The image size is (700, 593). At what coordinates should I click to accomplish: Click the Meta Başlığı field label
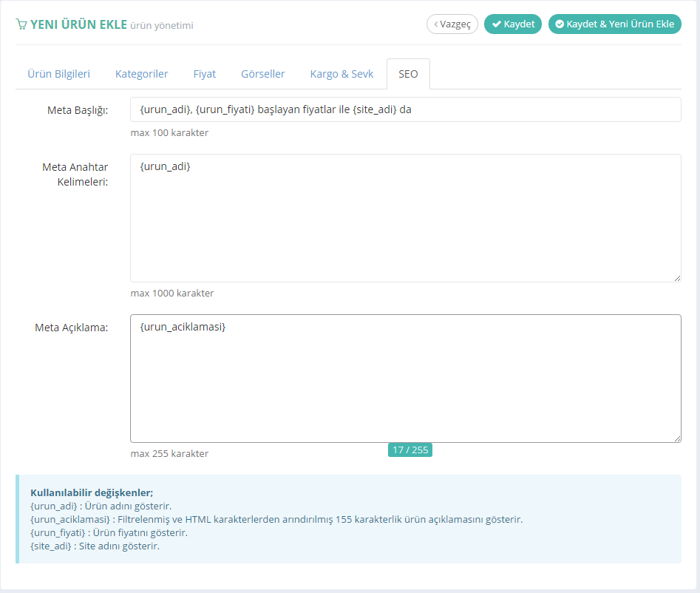pyautogui.click(x=78, y=110)
